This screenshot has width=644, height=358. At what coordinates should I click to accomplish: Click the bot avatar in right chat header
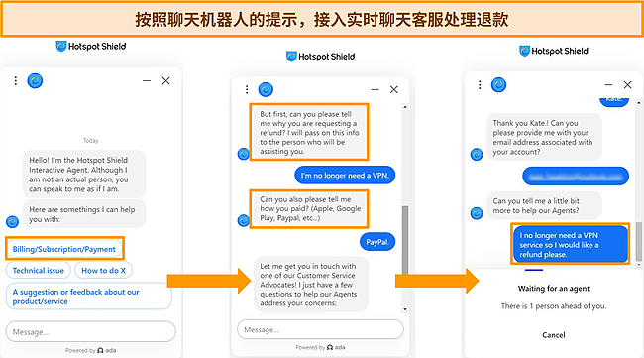498,85
